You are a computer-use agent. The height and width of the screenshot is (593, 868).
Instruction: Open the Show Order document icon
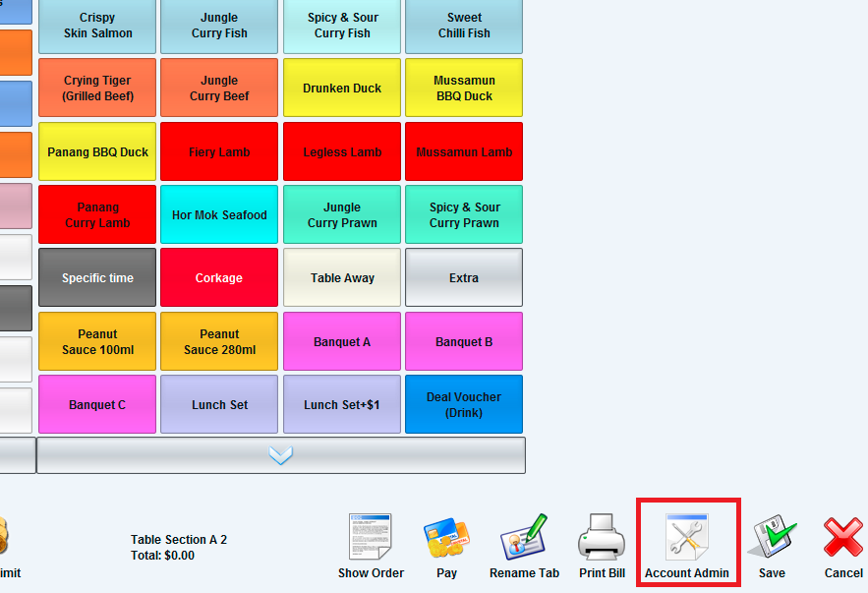click(x=371, y=537)
